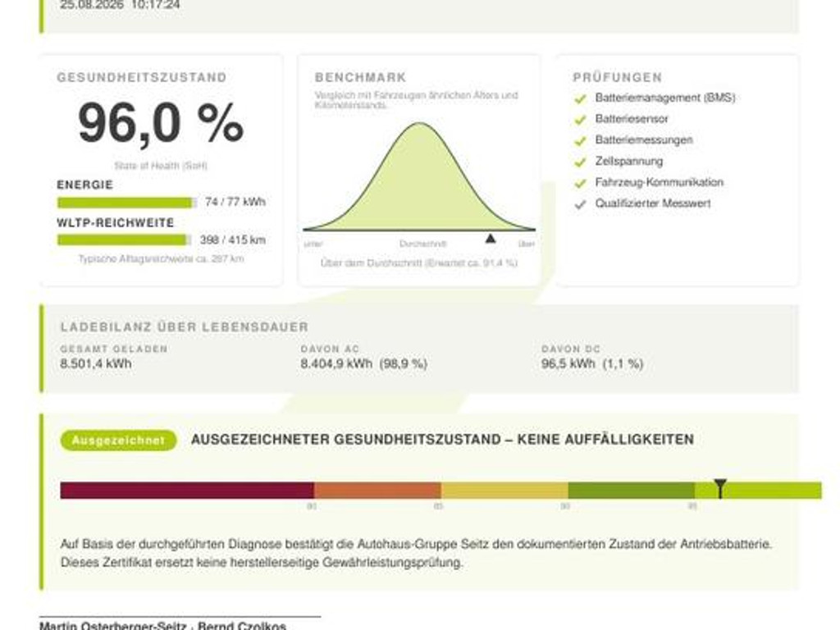This screenshot has height=630, width=840.
Task: Click the 398 / 415 km value
Action: pos(232,240)
